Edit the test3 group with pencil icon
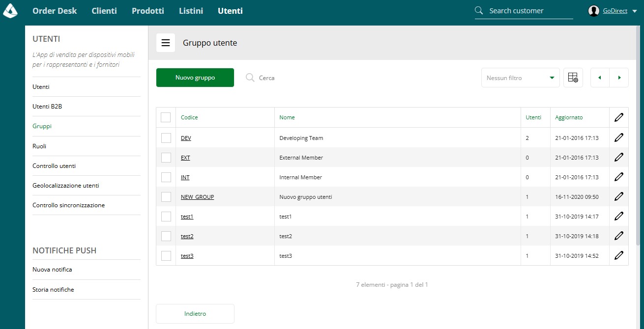This screenshot has width=644, height=329. pos(619,255)
